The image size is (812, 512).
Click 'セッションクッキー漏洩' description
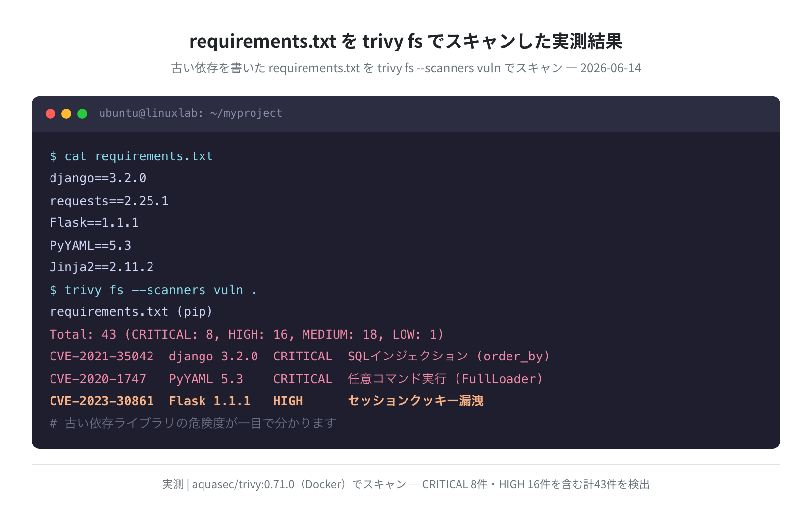point(415,401)
